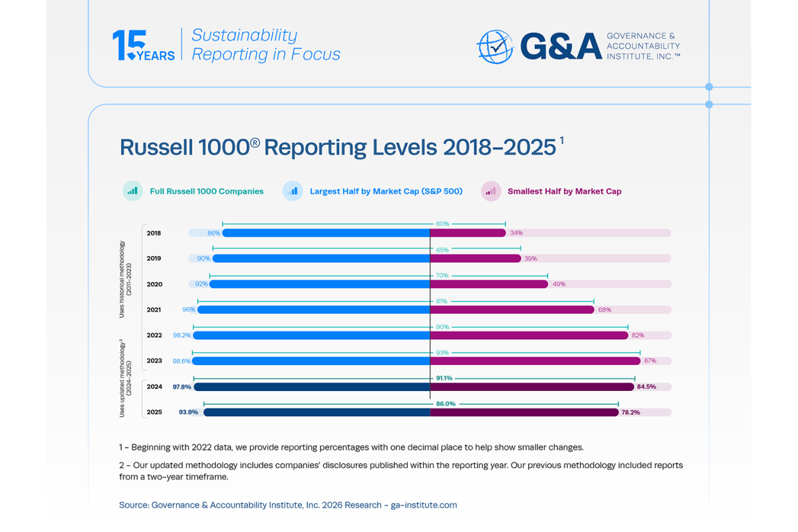Click the Full Russell 1000 Companies legend icon
The height and width of the screenshot is (532, 798).
point(133,191)
